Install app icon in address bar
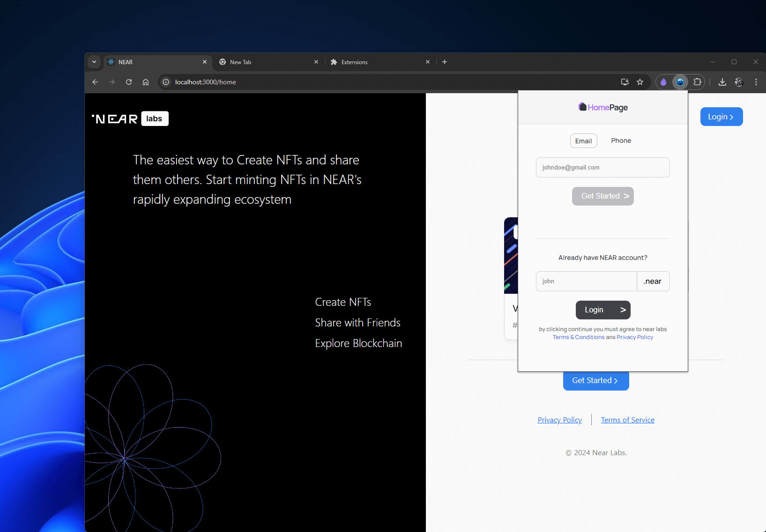This screenshot has width=766, height=532. click(x=625, y=82)
